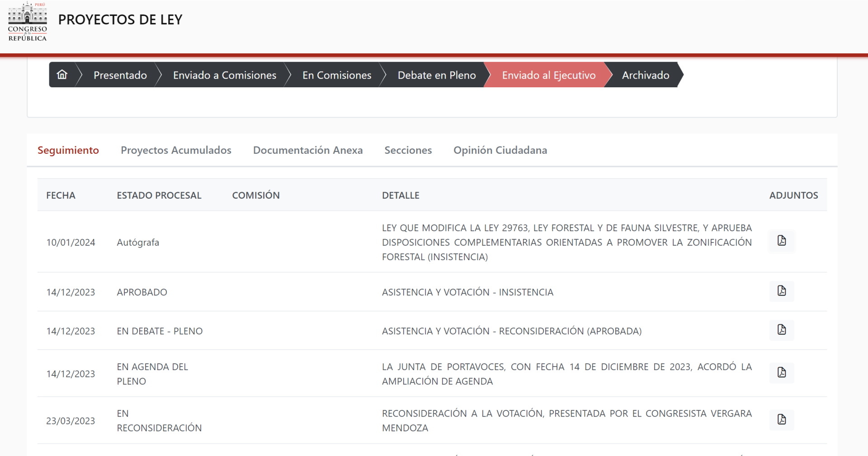
Task: Select the Presentado stage in the breadcrumb
Action: pyautogui.click(x=120, y=75)
